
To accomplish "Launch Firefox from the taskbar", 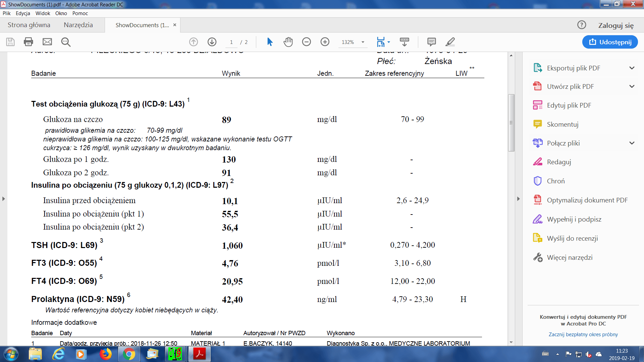I will point(105,354).
